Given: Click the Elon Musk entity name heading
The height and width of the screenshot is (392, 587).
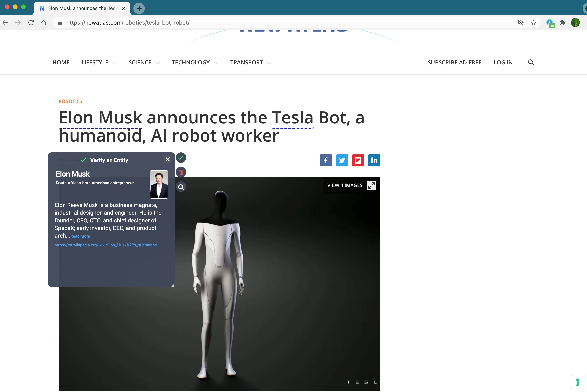Looking at the screenshot, I should tap(73, 174).
